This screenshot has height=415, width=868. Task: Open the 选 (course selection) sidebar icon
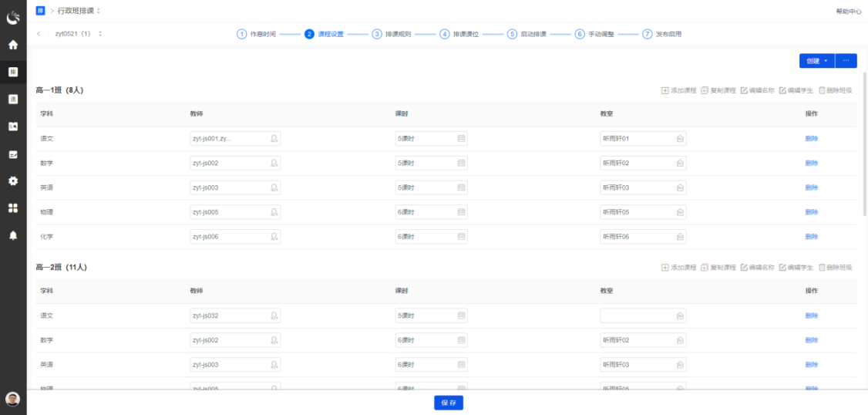pos(13,99)
